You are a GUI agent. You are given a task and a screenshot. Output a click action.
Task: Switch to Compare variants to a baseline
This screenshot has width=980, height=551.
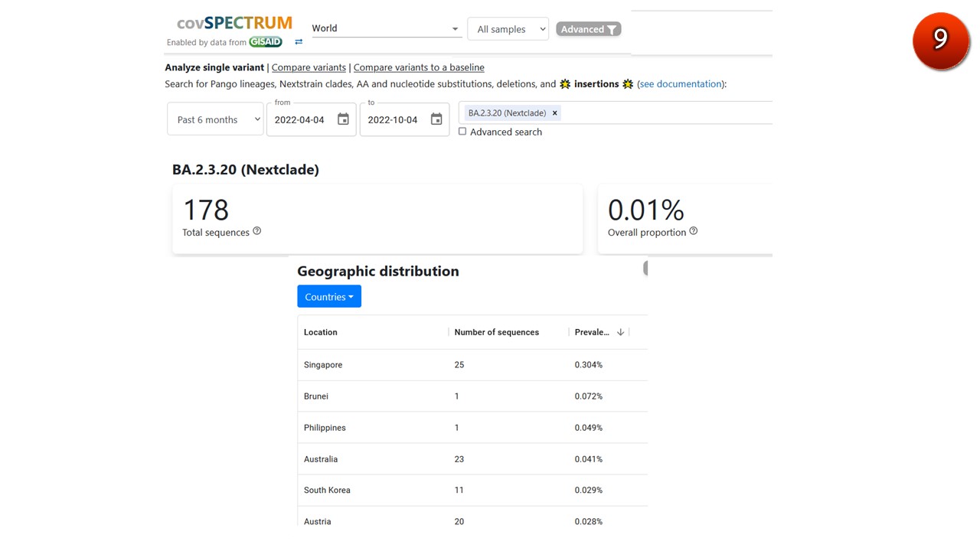tap(419, 67)
